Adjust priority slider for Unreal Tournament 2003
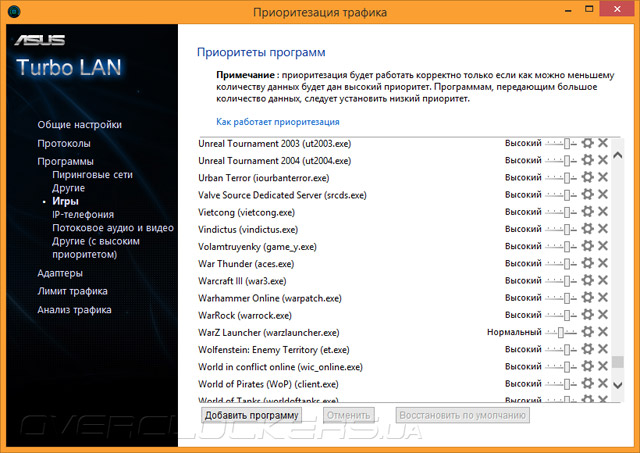The width and height of the screenshot is (640, 453). coord(562,143)
